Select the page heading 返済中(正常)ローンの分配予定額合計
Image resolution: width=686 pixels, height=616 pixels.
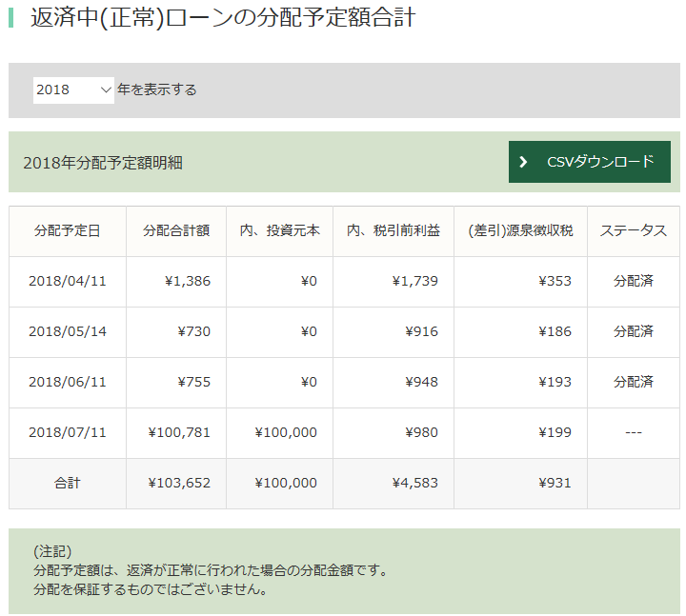pos(223,17)
